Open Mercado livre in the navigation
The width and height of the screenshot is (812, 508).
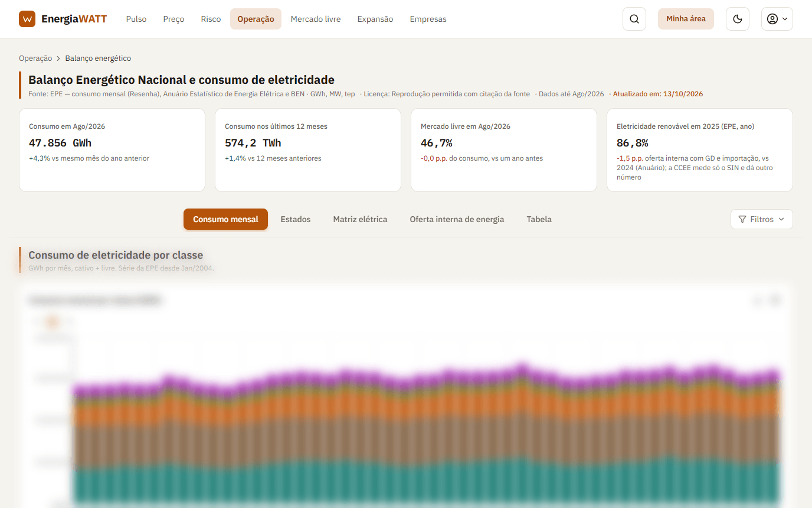click(316, 19)
